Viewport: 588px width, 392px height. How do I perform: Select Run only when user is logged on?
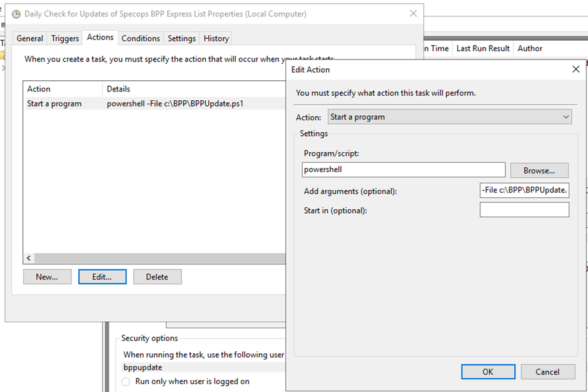pos(126,381)
